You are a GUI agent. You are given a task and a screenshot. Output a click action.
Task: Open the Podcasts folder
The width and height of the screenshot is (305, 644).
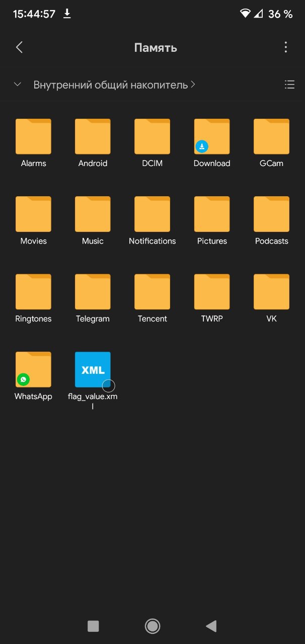271,214
